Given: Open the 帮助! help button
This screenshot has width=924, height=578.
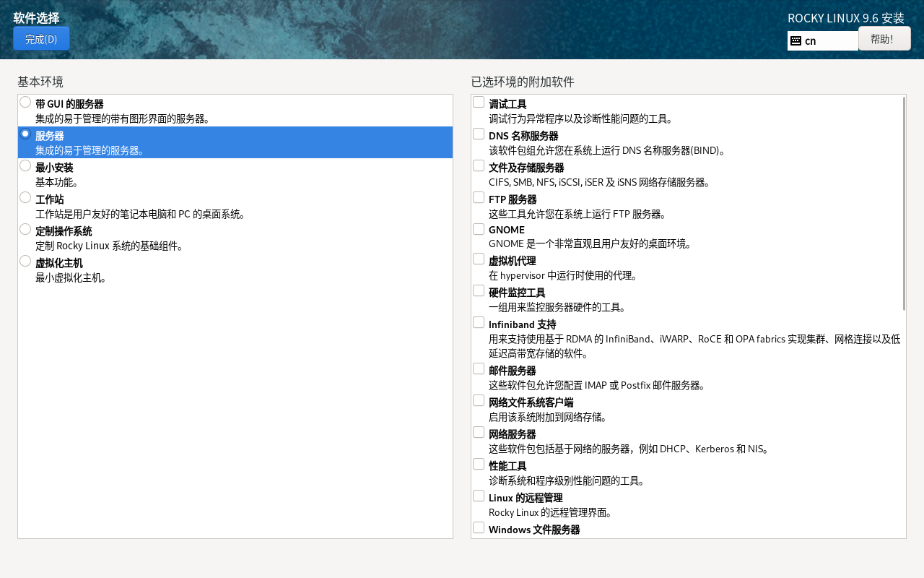Looking at the screenshot, I should tap(884, 39).
